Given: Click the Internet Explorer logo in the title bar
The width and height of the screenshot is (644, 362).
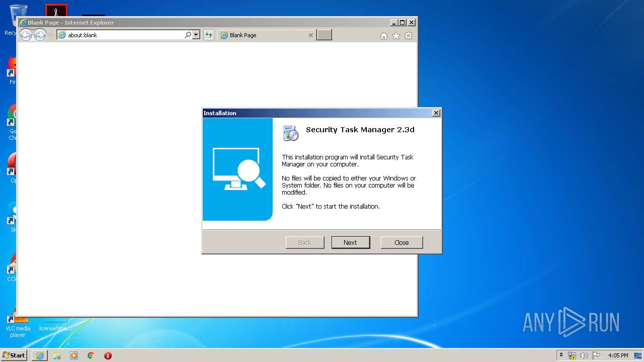Looking at the screenshot, I should [23, 23].
